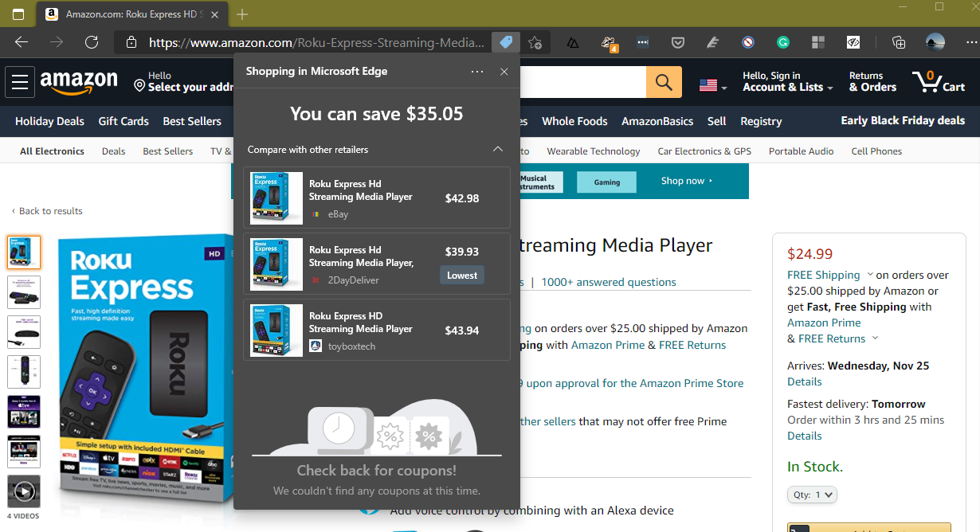Viewport: 980px width, 532px height.
Task: Open Wearable Technology category
Action: tap(594, 151)
